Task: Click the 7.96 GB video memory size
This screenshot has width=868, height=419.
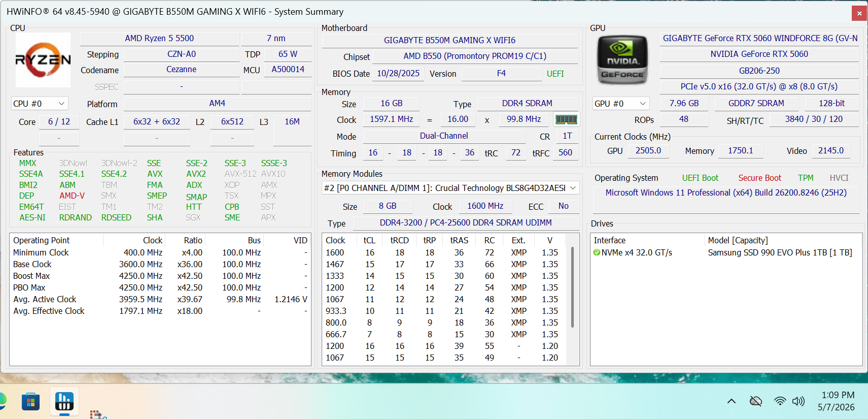Action: 684,103
